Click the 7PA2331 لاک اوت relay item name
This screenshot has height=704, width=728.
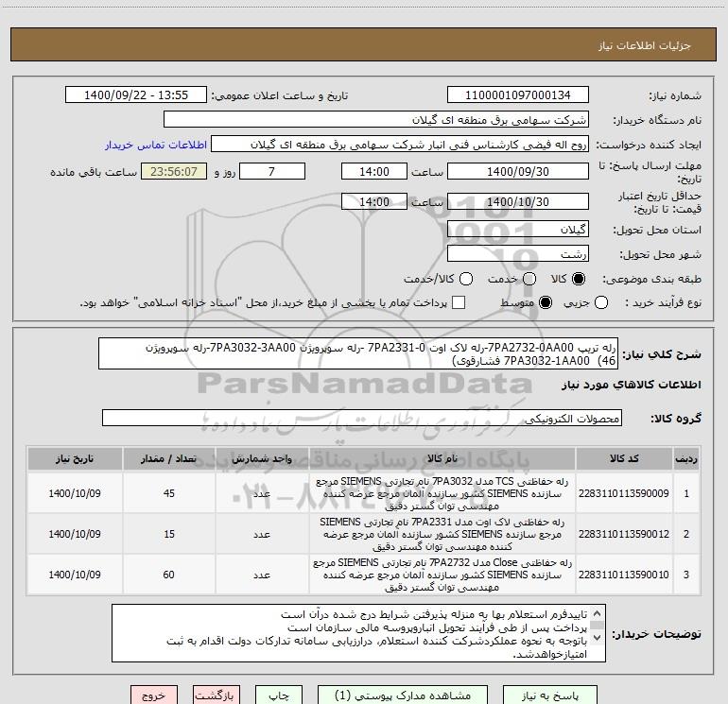point(442,534)
